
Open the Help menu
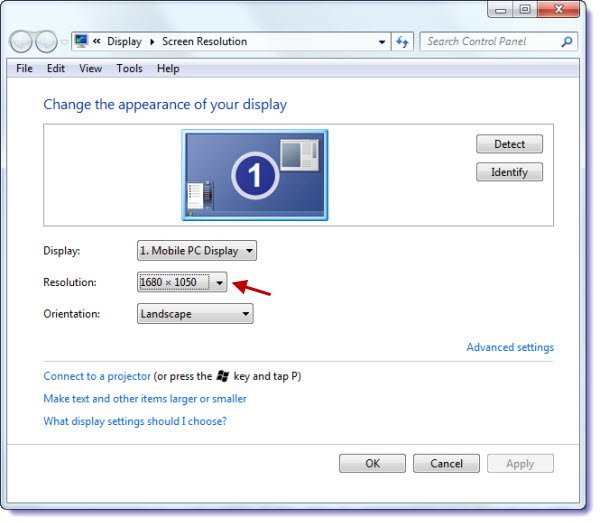[x=168, y=68]
